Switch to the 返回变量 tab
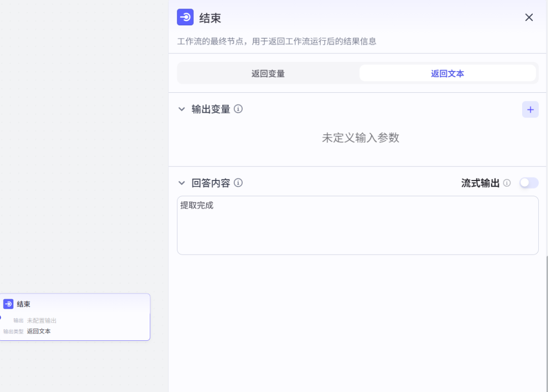 click(268, 74)
